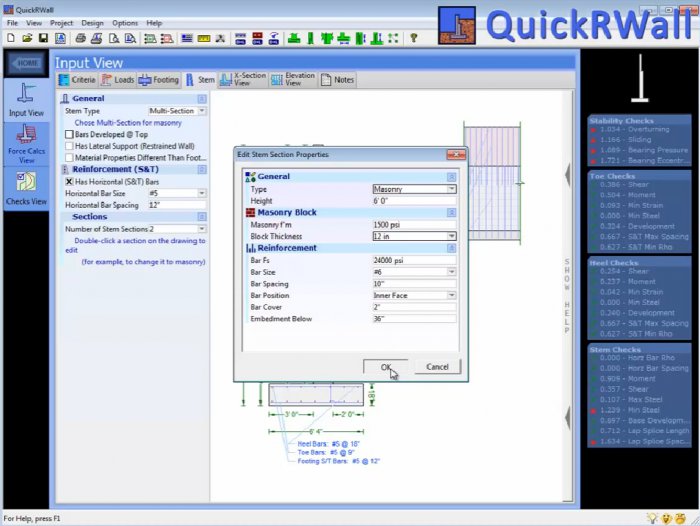
Task: Open Input View from the sidebar
Action: pyautogui.click(x=26, y=100)
